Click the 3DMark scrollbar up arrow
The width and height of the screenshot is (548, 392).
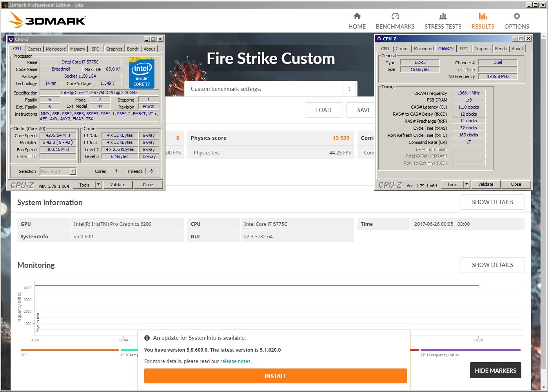click(544, 36)
